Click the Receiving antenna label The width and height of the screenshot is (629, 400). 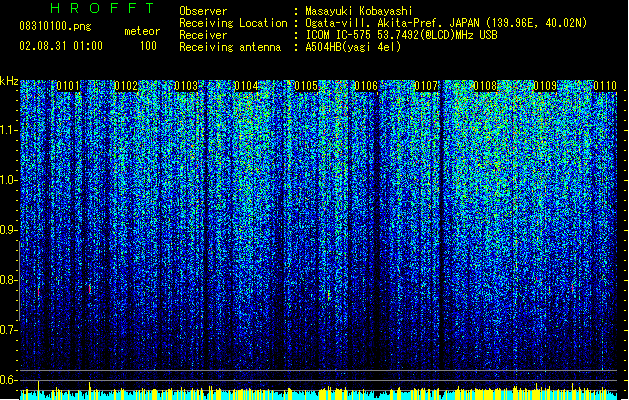230,47
